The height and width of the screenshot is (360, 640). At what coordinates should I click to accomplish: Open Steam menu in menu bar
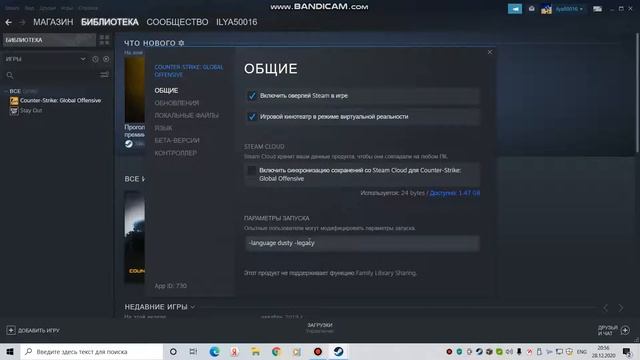tap(12, 8)
